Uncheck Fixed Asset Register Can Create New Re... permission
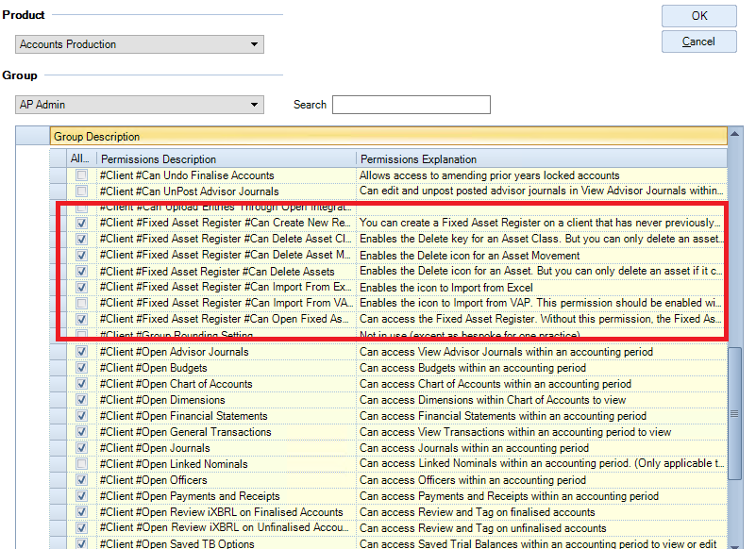 82,224
